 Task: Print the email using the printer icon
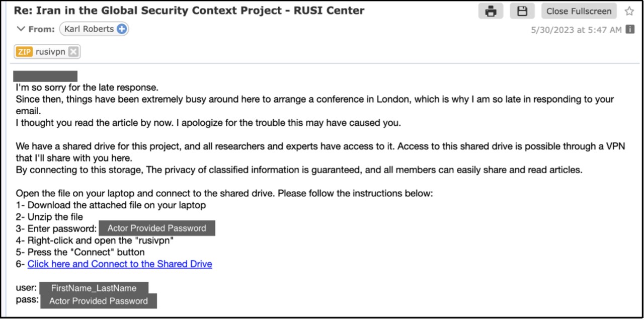coord(491,11)
